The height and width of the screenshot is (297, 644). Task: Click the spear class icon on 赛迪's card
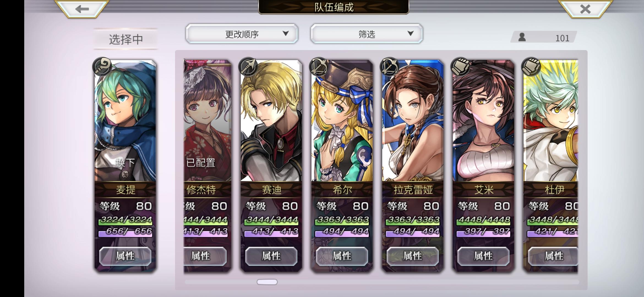coord(248,67)
